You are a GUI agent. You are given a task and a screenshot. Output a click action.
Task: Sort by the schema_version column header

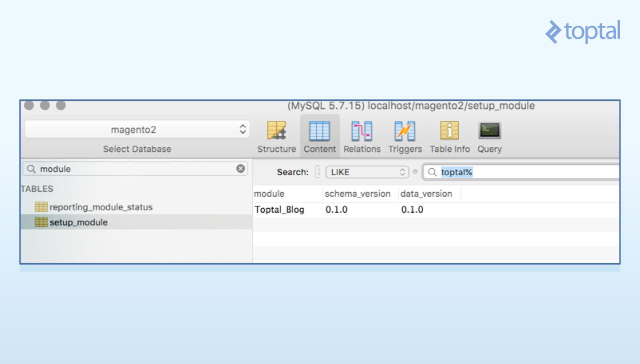click(358, 194)
